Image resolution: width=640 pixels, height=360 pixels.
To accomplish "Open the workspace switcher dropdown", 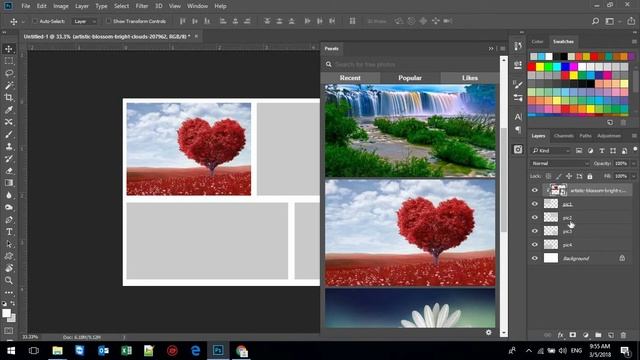I will pos(611,21).
